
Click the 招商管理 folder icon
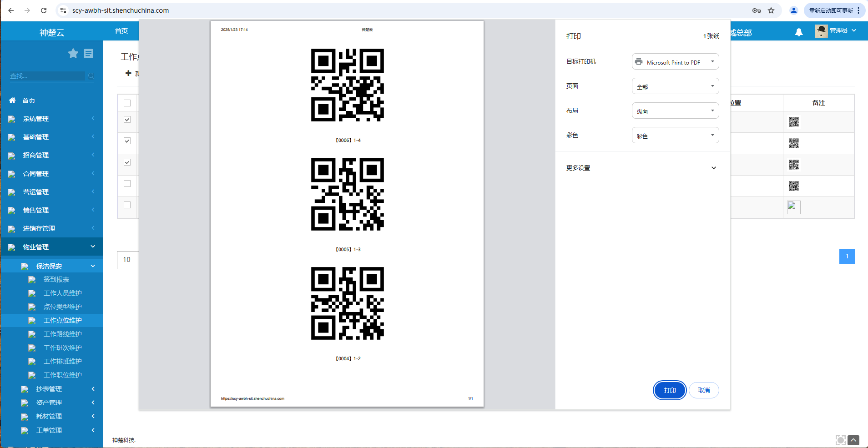tap(12, 156)
